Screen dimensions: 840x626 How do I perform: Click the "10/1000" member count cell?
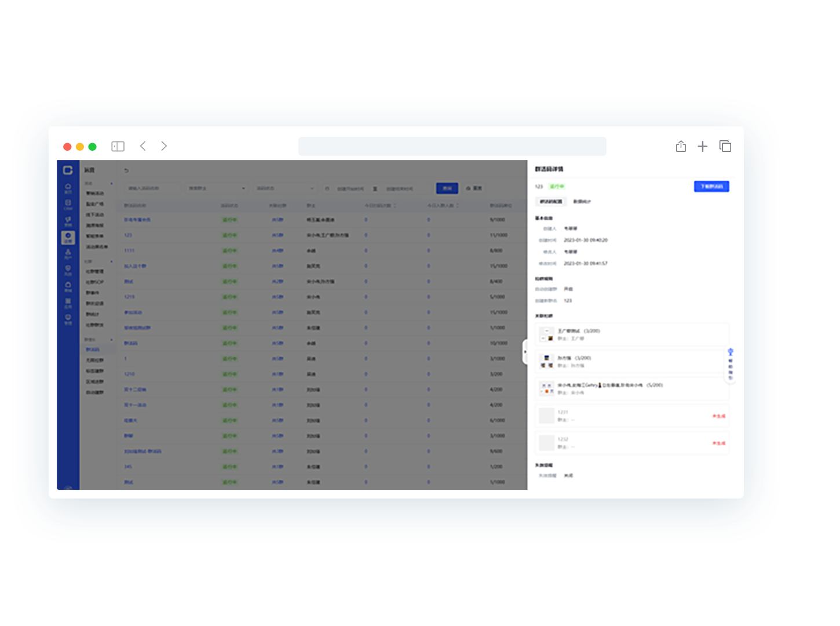click(x=499, y=343)
